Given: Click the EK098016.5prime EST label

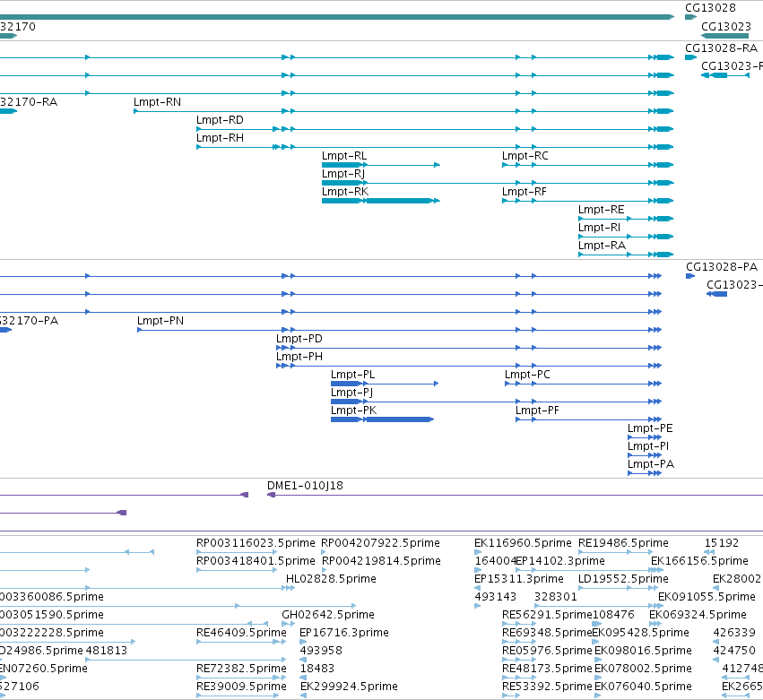Looking at the screenshot, I should [643, 651].
